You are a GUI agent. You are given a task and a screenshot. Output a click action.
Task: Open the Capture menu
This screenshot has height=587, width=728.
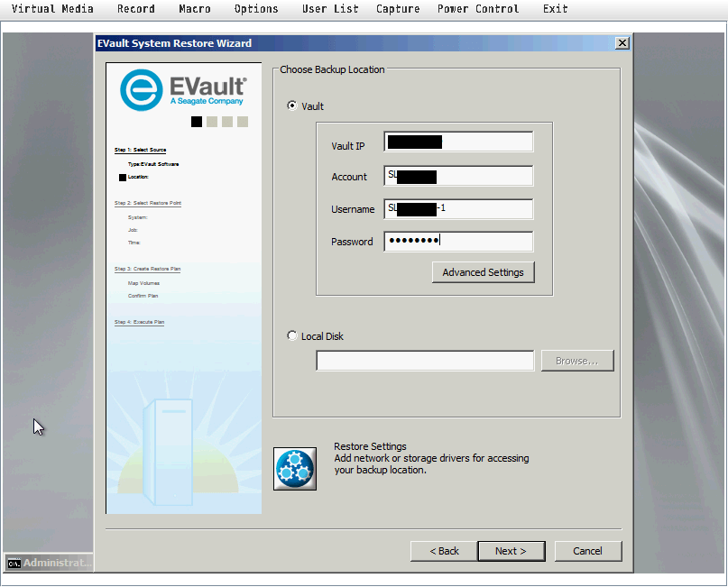click(398, 9)
